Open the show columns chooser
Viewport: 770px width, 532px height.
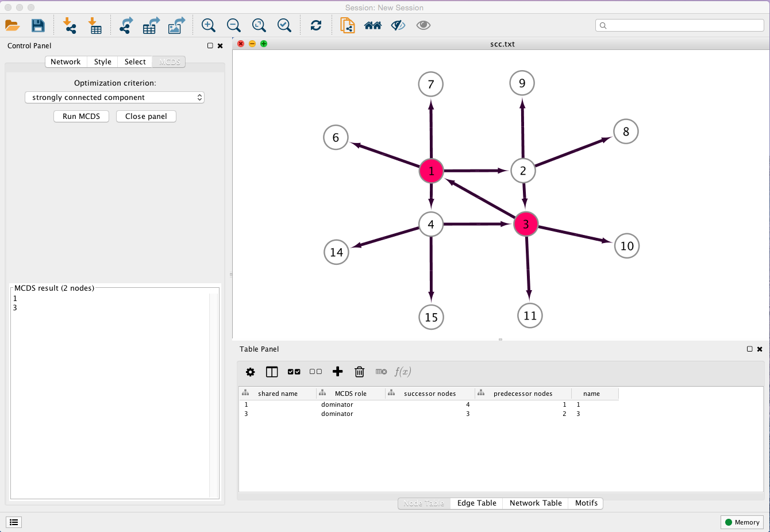coord(272,372)
